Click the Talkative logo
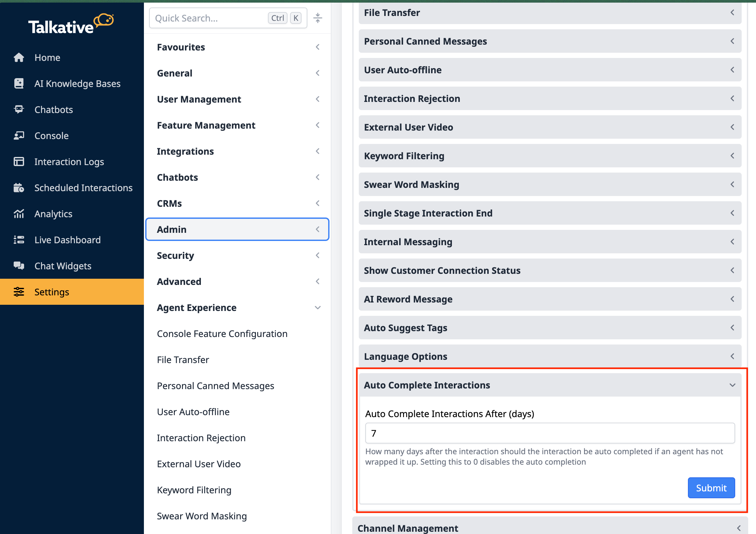The image size is (756, 534). (71, 24)
